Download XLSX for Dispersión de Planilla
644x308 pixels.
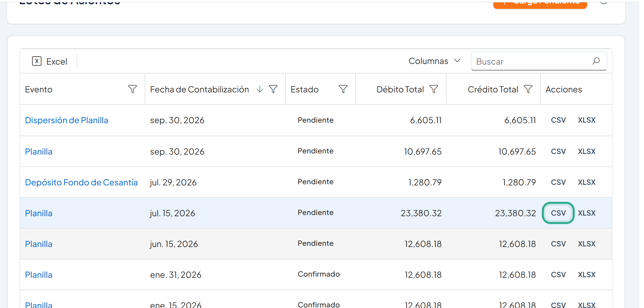pos(586,120)
